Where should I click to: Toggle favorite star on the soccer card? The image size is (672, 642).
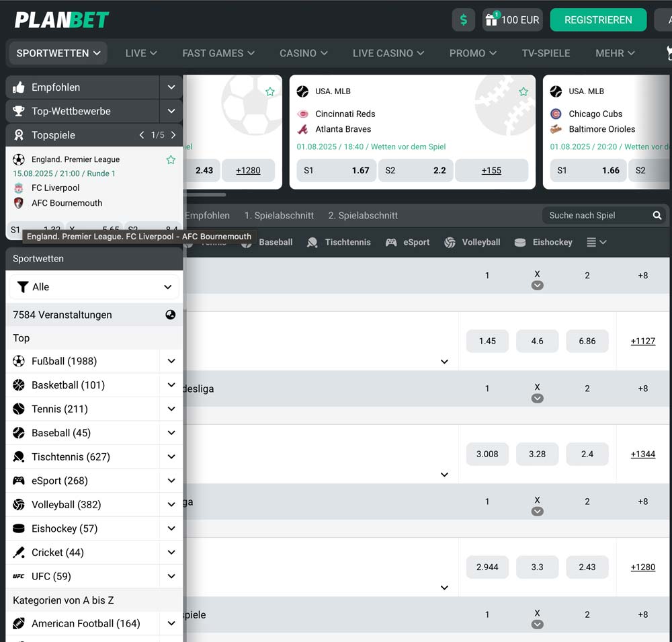click(270, 92)
